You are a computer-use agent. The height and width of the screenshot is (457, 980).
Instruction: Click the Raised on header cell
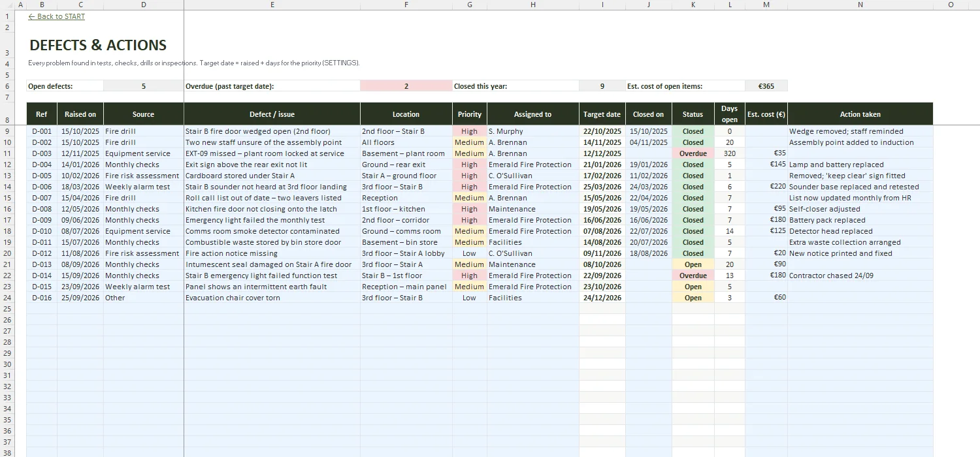(80, 114)
